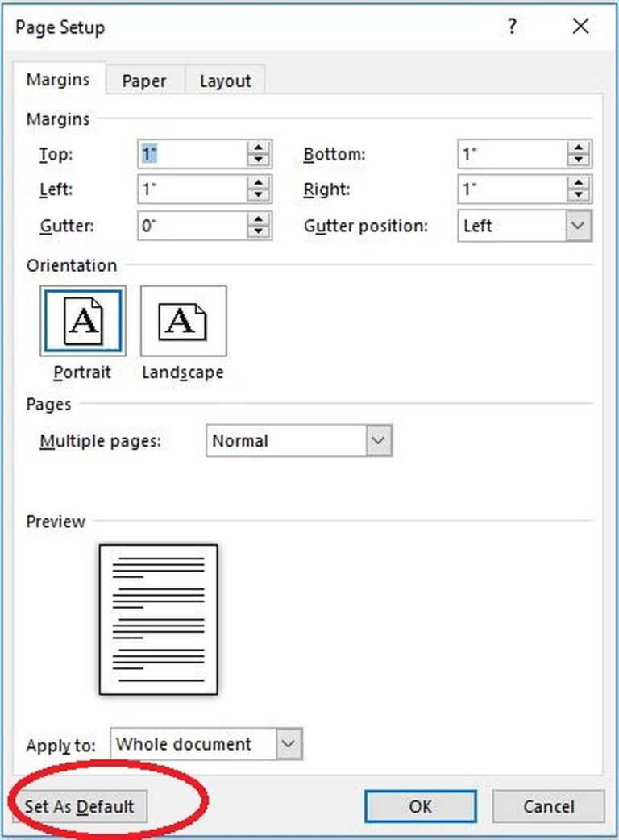Select the Portrait orientation icon
This screenshot has width=619, height=840.
[x=83, y=321]
